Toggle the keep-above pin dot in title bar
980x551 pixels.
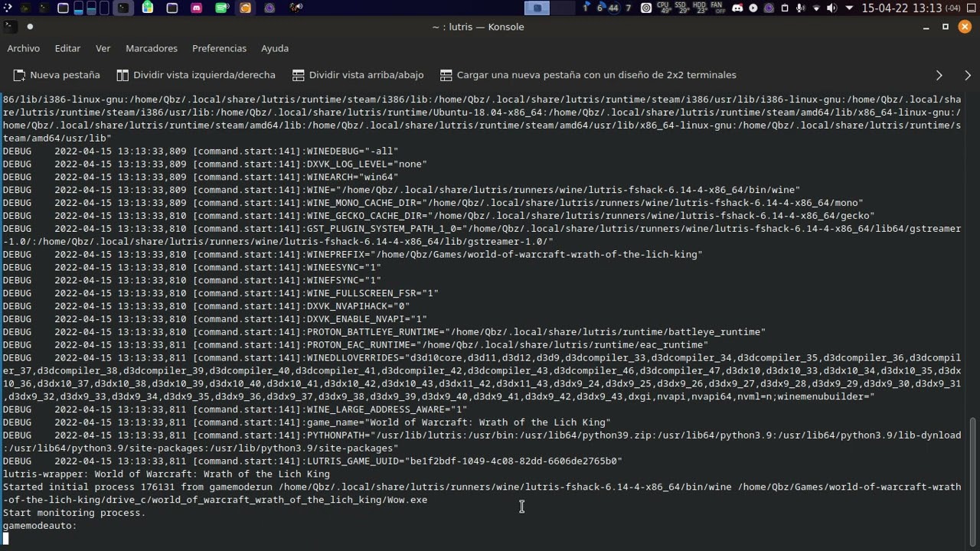click(x=30, y=26)
